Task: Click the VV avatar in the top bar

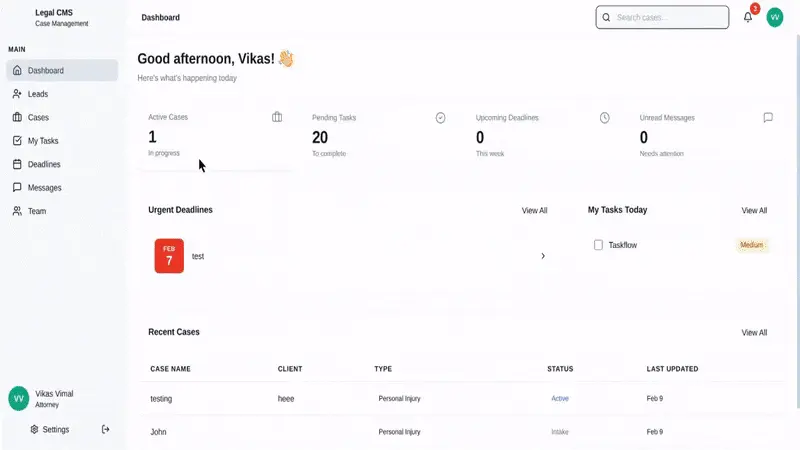Action: 775,17
